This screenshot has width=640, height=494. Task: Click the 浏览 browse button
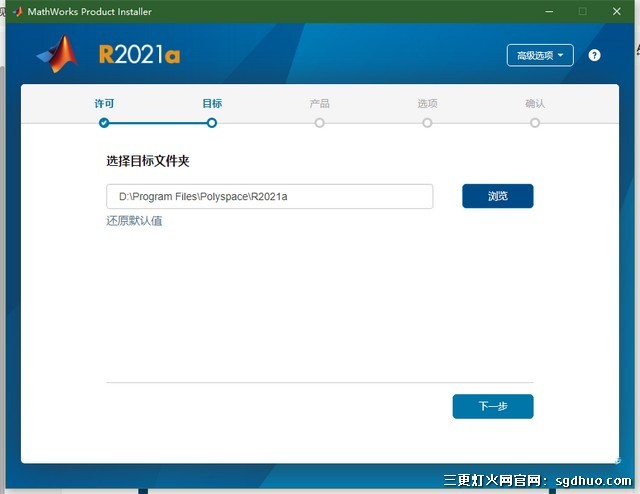[x=498, y=196]
